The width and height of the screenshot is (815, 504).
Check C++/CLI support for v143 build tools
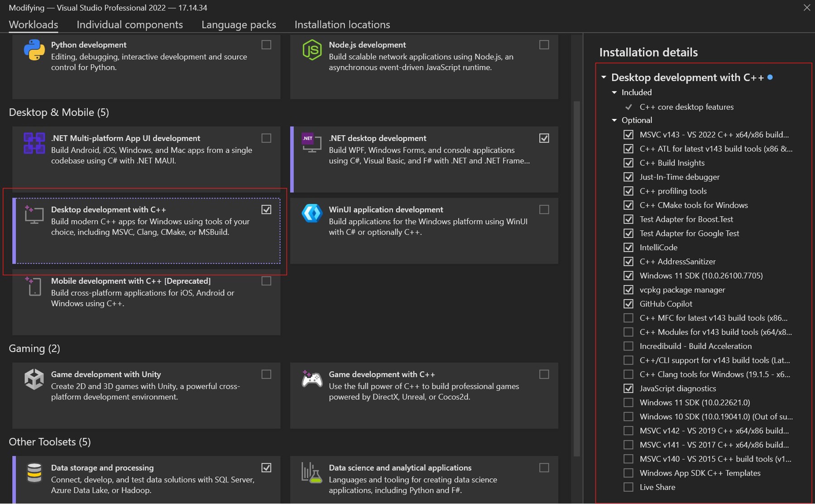tap(628, 360)
